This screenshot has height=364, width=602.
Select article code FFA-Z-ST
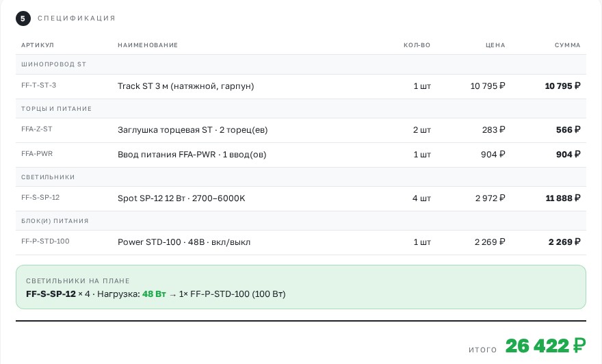pos(36,129)
